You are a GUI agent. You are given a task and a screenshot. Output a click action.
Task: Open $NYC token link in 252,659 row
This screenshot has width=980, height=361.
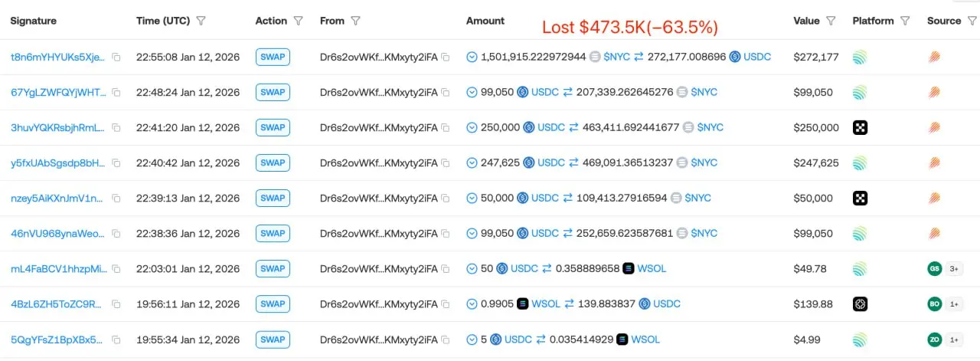(x=704, y=233)
